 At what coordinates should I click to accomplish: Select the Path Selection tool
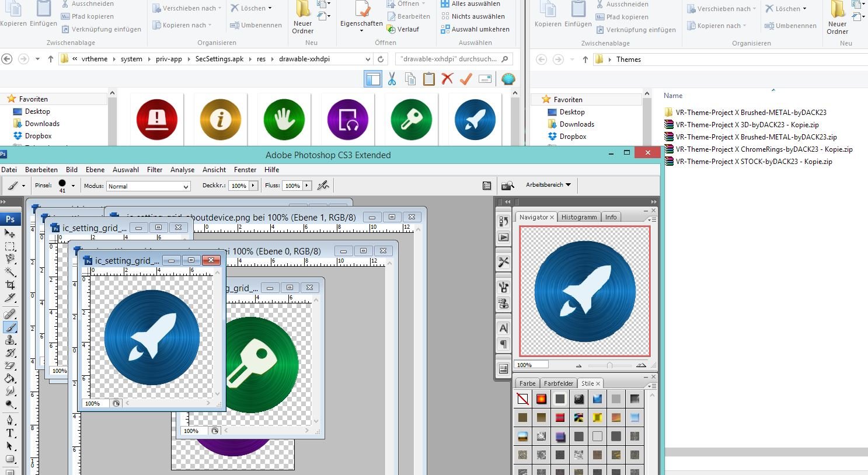point(10,446)
